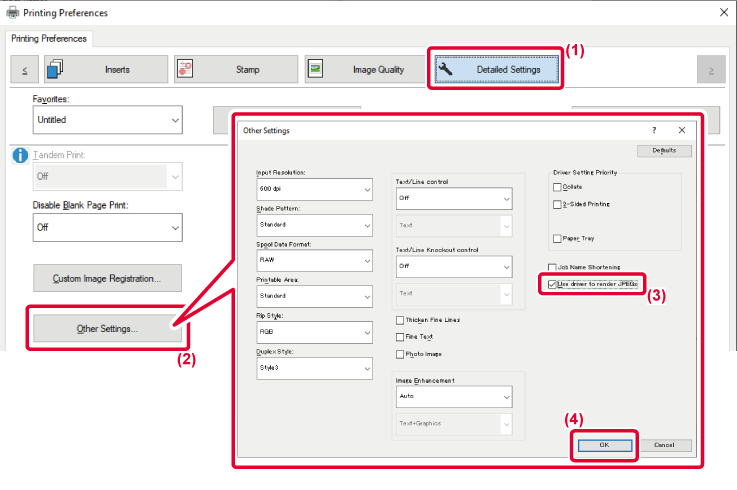Image resolution: width=737 pixels, height=490 pixels.
Task: Open the Spool Data Format dropdown
Action: [x=314, y=260]
